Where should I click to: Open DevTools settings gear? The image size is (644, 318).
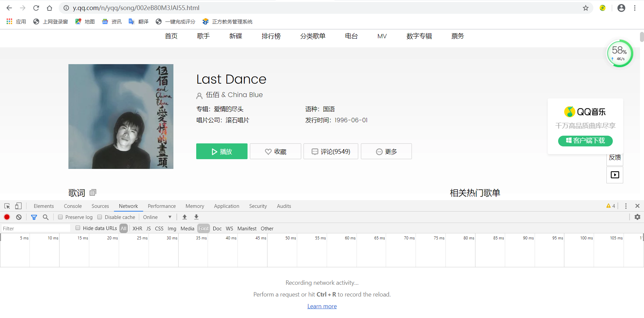638,217
